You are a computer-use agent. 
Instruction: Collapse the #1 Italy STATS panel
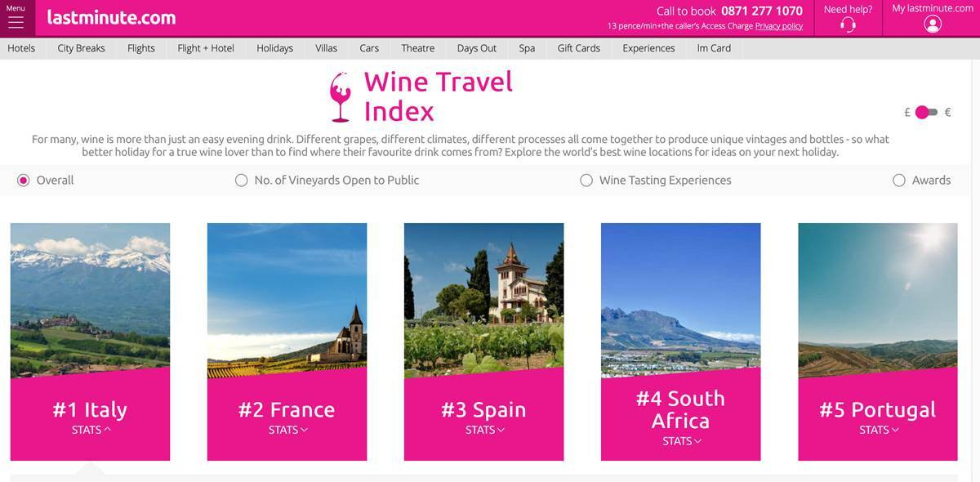pos(90,428)
